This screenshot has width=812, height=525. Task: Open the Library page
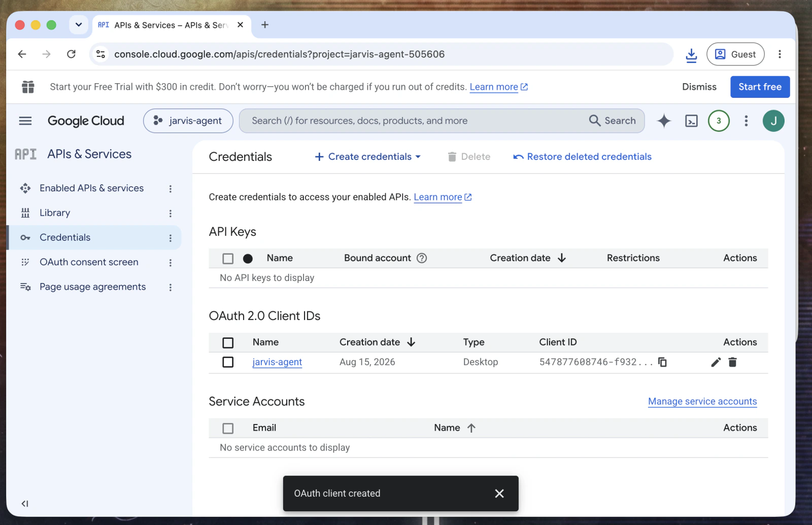(x=55, y=213)
